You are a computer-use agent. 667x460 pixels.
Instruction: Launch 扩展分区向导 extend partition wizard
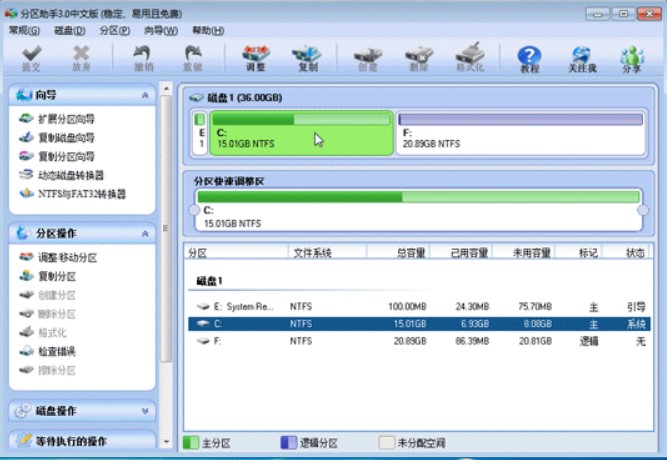click(57, 119)
